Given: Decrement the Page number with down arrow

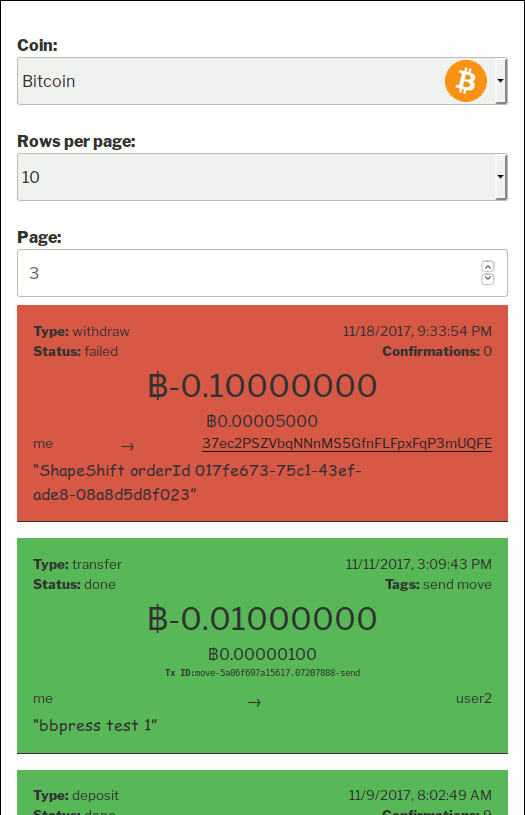Looking at the screenshot, I should (488, 279).
